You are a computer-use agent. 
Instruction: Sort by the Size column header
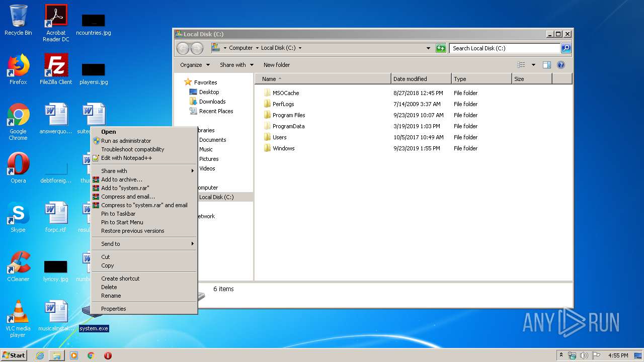(x=532, y=79)
